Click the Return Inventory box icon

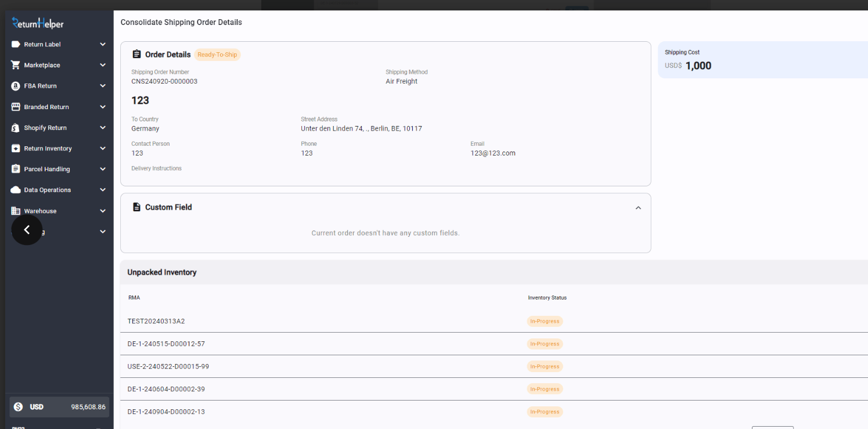[x=16, y=149]
